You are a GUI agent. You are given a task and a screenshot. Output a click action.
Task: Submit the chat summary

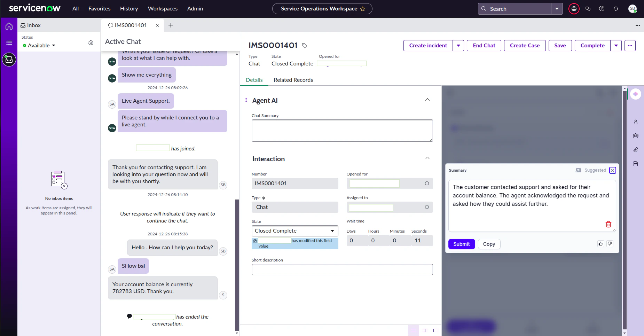click(x=461, y=244)
